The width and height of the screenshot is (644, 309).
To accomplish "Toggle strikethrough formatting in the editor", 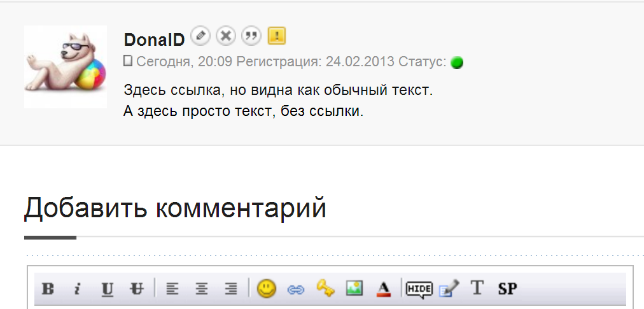I will [137, 289].
